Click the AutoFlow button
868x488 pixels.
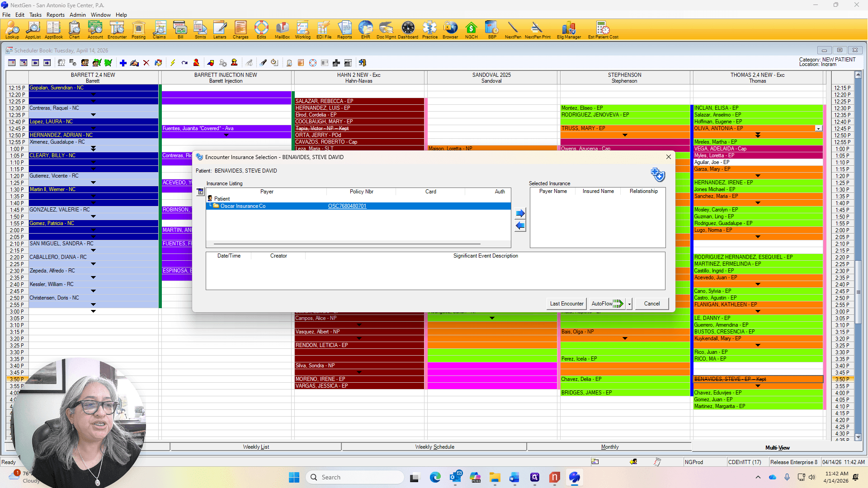pos(607,304)
